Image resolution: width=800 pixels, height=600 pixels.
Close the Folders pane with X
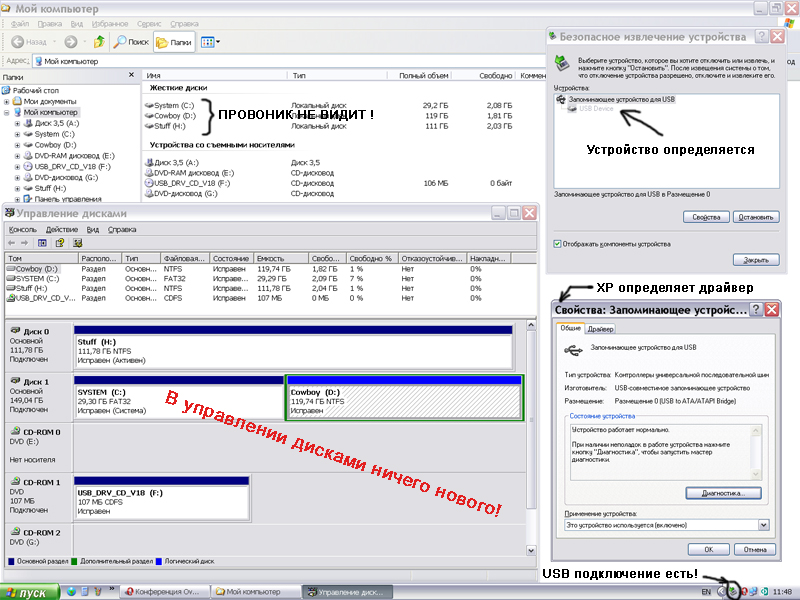click(x=131, y=75)
